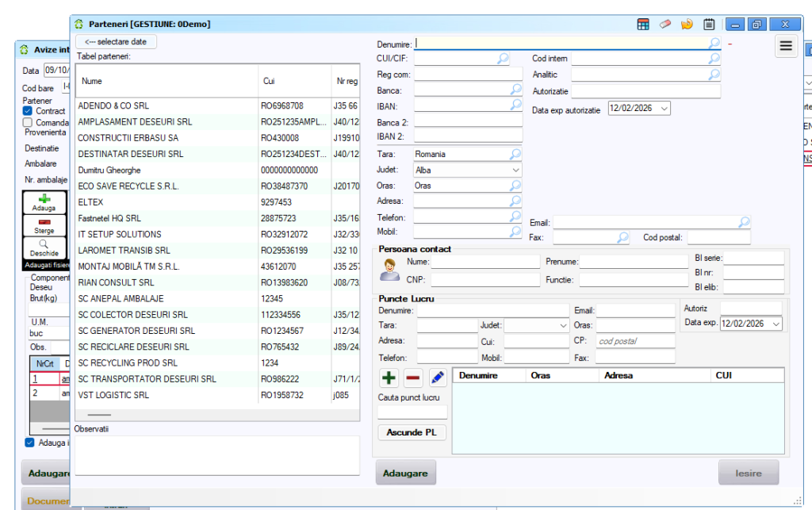Search IBAN magnifier icon
The height and width of the screenshot is (510, 812).
pyautogui.click(x=515, y=105)
